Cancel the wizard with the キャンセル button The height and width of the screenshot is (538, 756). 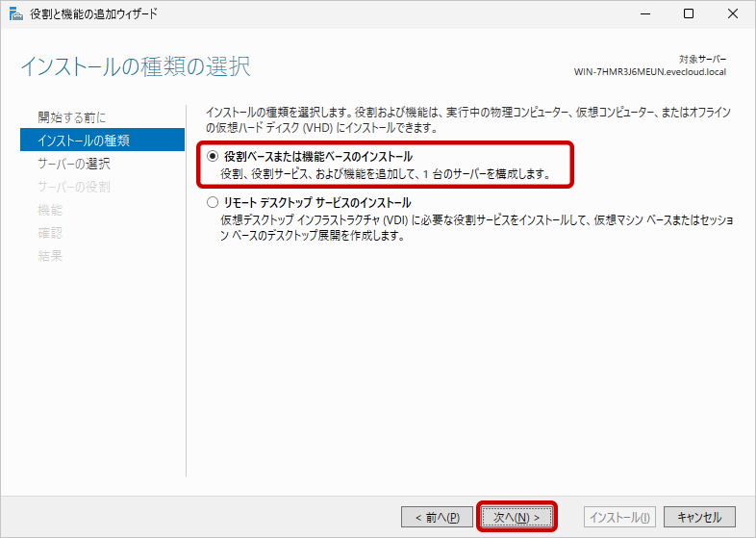point(699,517)
